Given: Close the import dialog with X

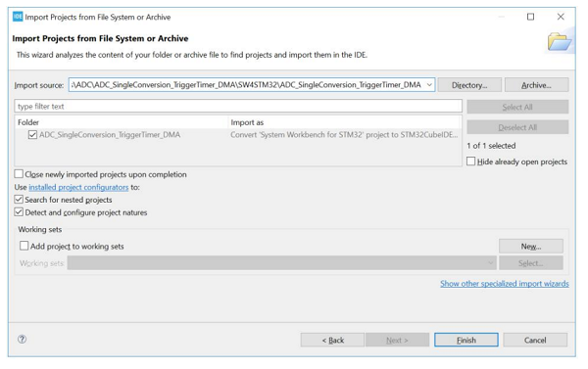Looking at the screenshot, I should [x=561, y=17].
